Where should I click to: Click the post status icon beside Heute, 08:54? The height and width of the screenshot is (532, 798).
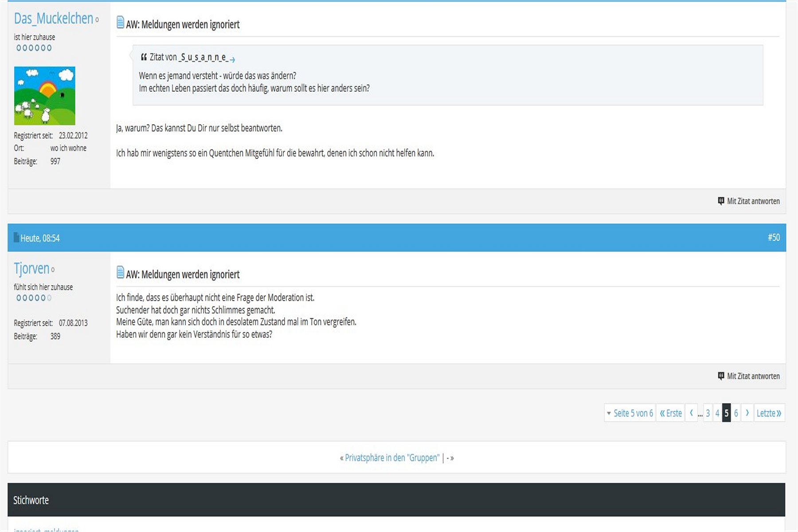click(16, 238)
